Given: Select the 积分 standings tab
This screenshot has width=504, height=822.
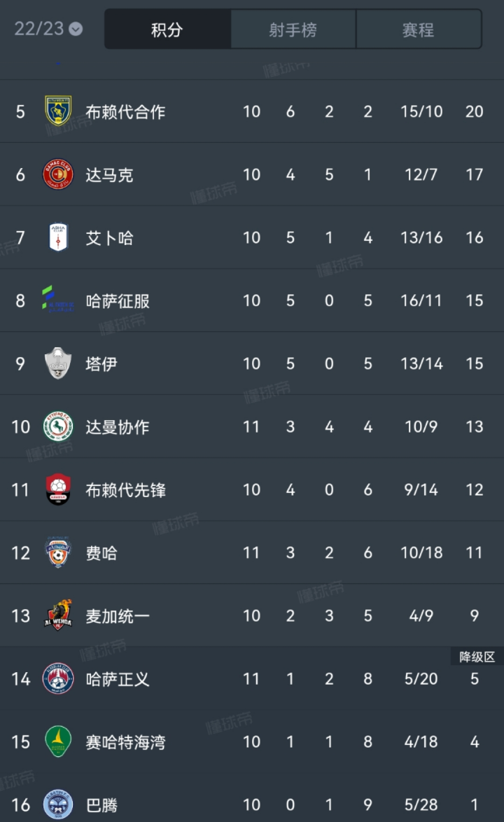Looking at the screenshot, I should [x=167, y=29].
